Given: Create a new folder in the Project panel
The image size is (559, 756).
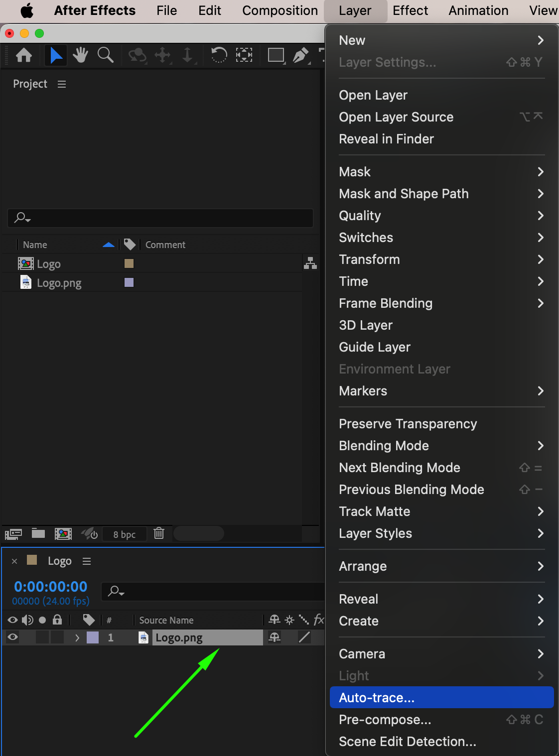Looking at the screenshot, I should pos(38,533).
